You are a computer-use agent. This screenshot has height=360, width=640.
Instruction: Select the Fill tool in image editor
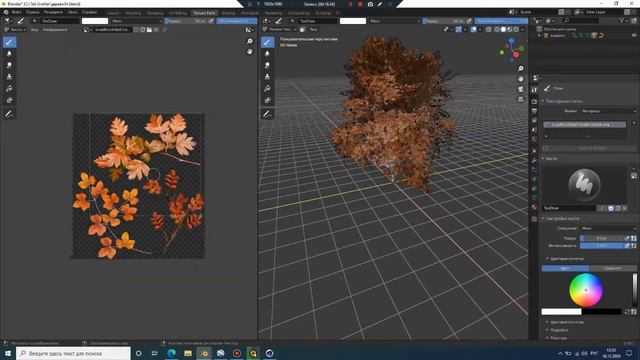[9, 89]
